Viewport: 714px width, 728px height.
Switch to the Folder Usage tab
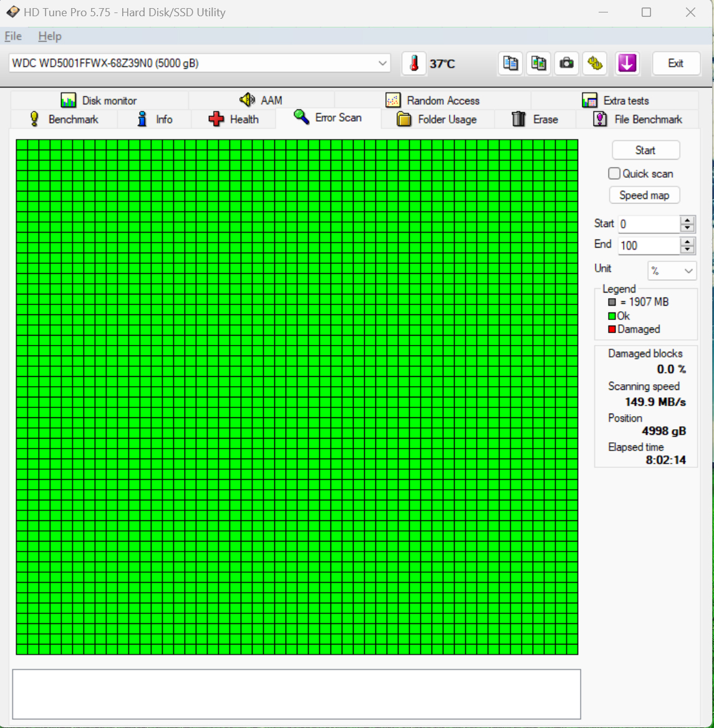coord(437,119)
